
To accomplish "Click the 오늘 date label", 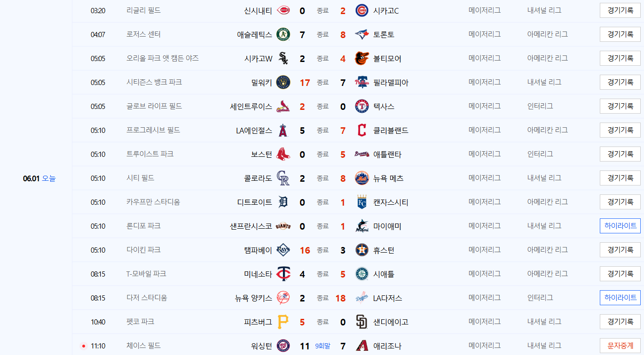I will click(x=49, y=178).
